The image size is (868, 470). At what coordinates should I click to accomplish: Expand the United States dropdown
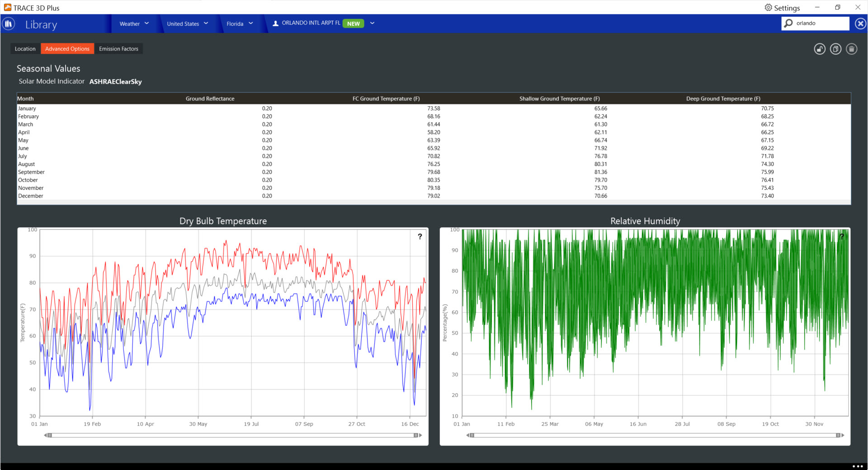(188, 23)
